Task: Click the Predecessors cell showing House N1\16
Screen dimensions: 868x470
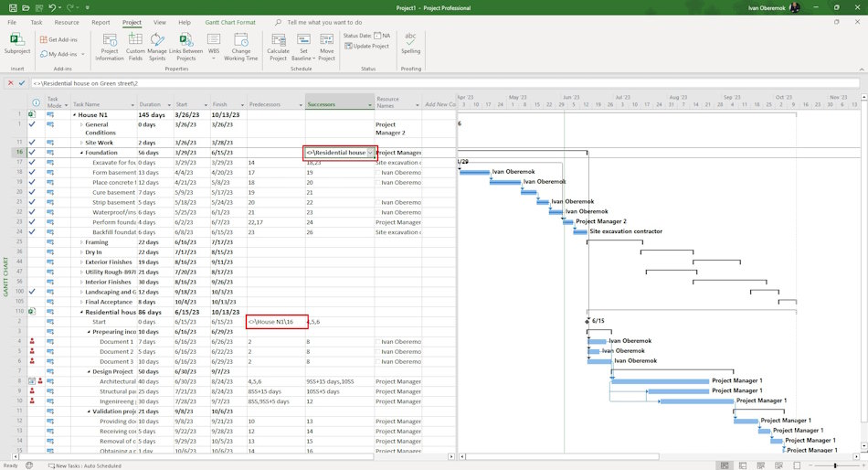Action: coord(277,322)
